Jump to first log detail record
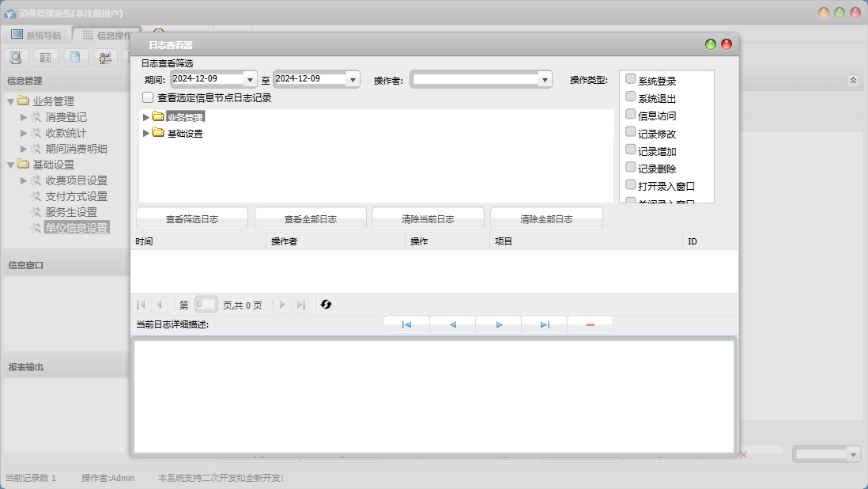The width and height of the screenshot is (868, 489). (406, 324)
